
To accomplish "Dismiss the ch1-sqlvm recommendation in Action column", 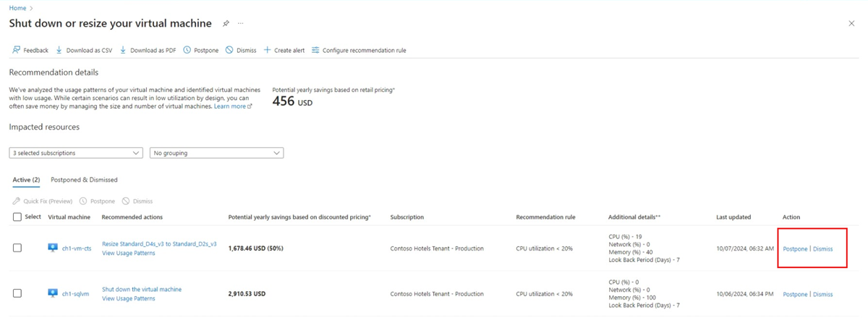I will (x=822, y=294).
